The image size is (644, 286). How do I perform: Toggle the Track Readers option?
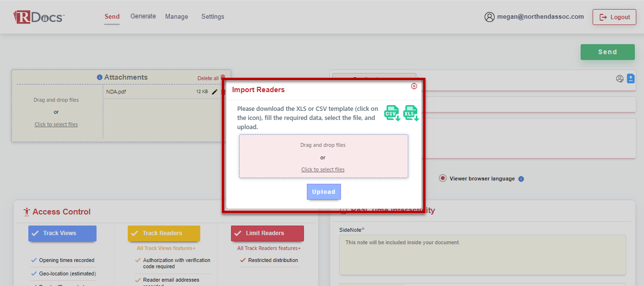point(164,233)
